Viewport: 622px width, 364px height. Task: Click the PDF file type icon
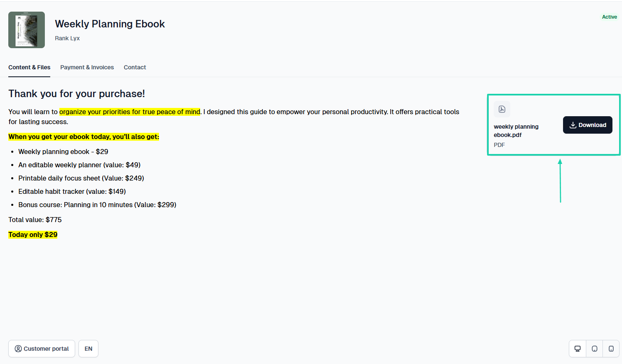[x=502, y=109]
